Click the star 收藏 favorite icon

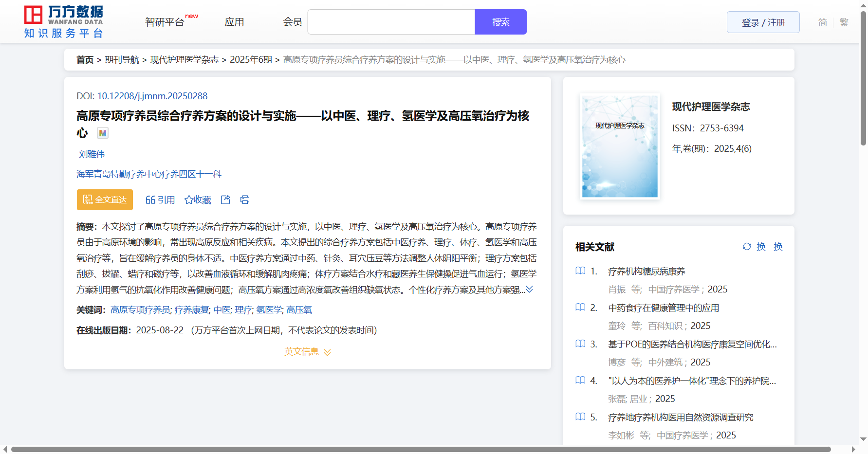[x=189, y=200]
